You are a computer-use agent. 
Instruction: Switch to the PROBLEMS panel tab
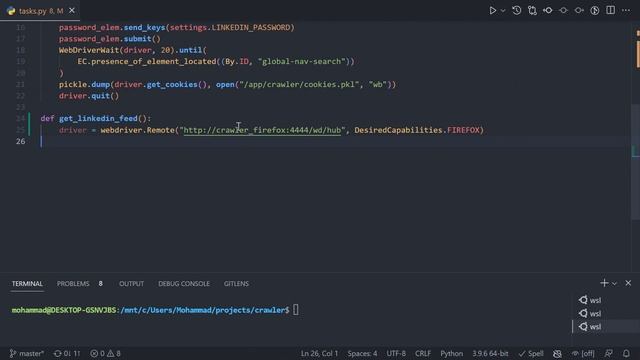coord(73,284)
